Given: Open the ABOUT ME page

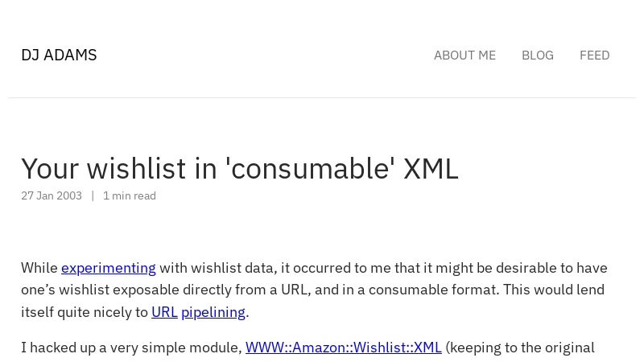Looking at the screenshot, I should [x=464, y=56].
